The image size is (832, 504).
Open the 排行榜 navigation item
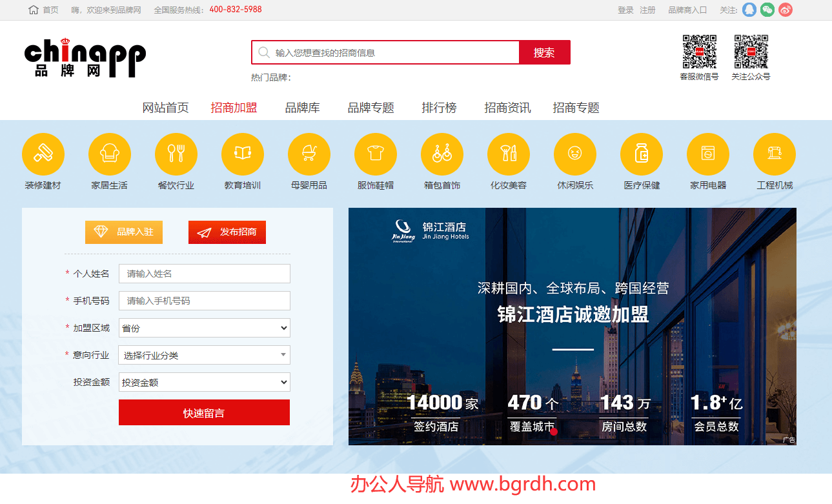point(440,108)
